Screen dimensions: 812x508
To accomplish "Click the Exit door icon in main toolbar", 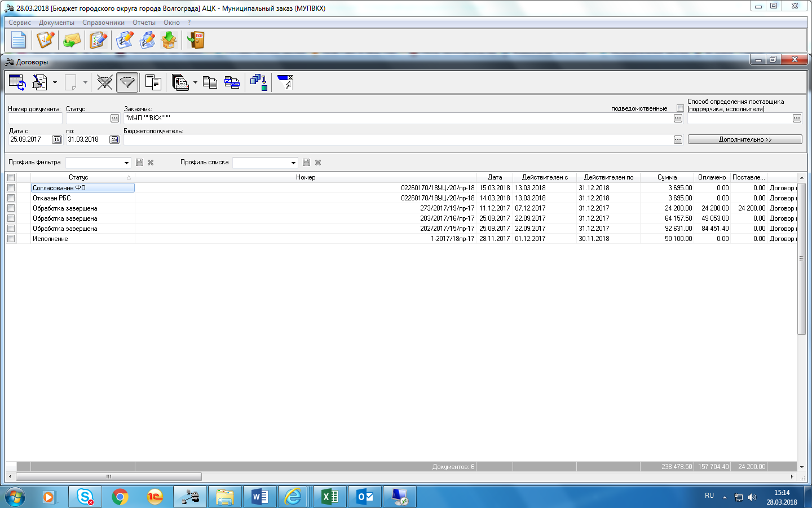I will tap(196, 40).
